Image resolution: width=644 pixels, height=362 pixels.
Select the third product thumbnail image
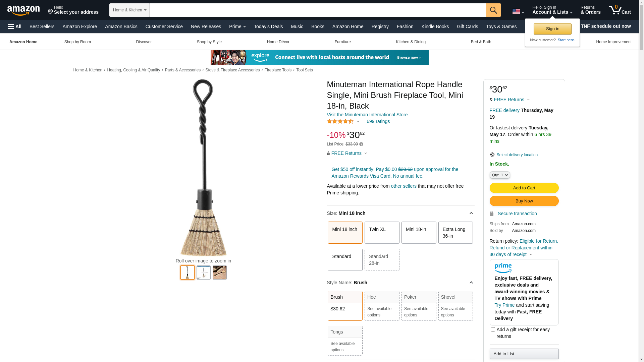tap(220, 273)
